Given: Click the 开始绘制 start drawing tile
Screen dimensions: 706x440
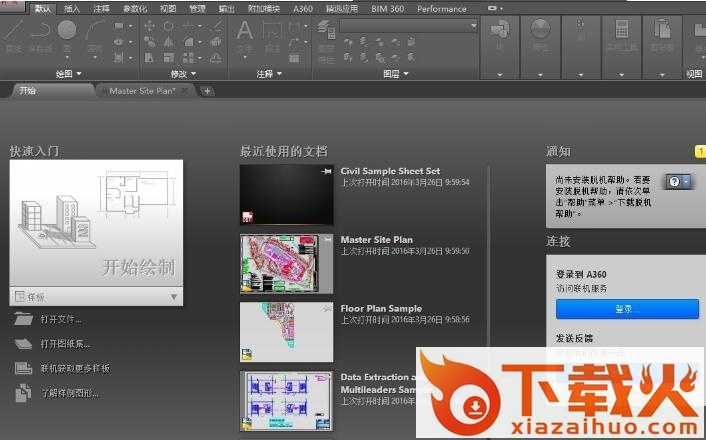Looking at the screenshot, I should (x=97, y=223).
